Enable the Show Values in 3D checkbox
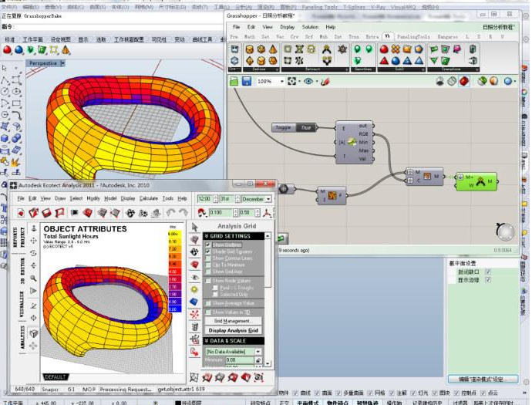The height and width of the screenshot is (405, 532). tap(208, 312)
